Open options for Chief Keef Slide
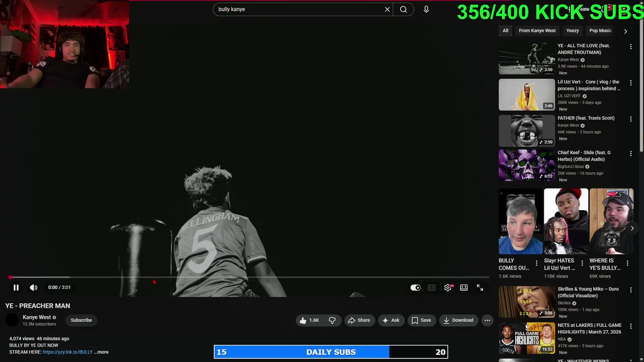 [630, 153]
